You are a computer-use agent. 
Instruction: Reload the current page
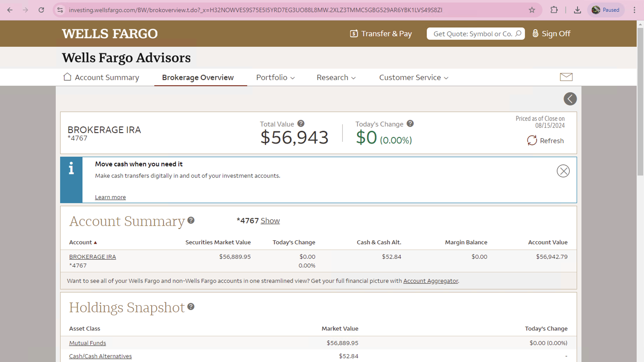(x=41, y=10)
